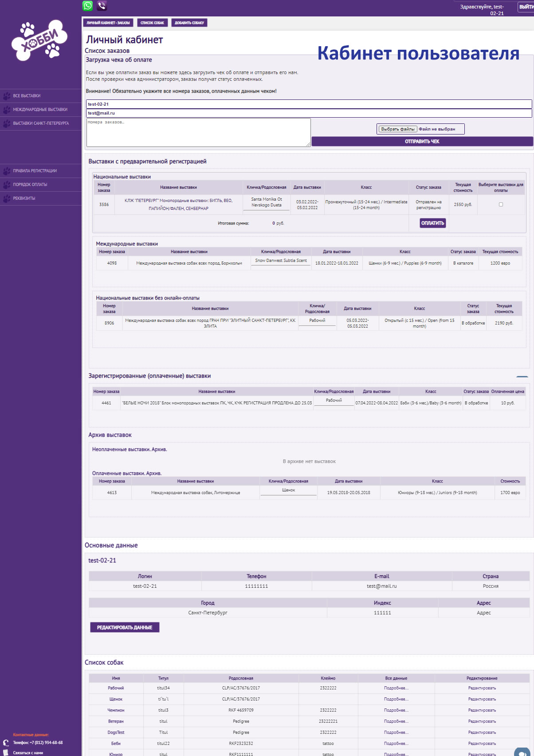The image size is (534, 756).
Task: Open Международные выставки sidebar item
Action: (41, 110)
